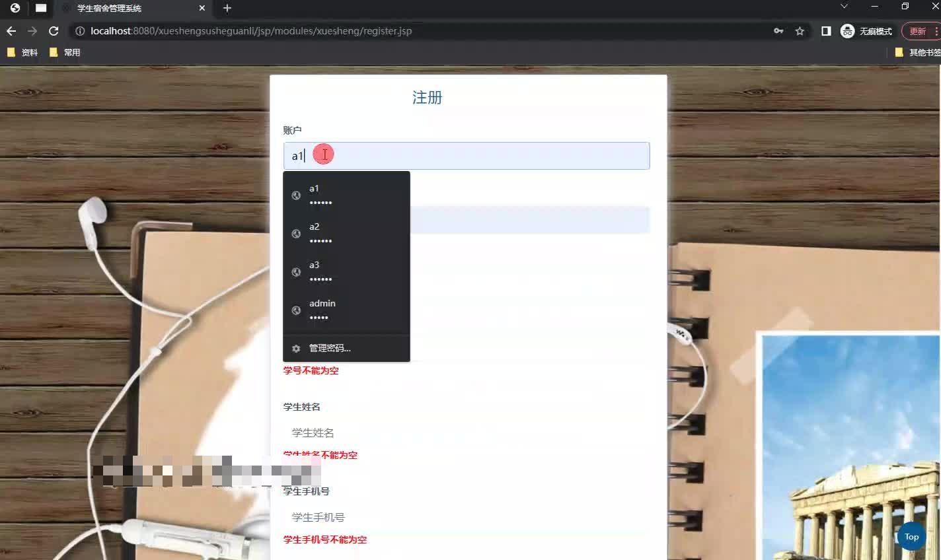
Task: Open saved password key icon
Action: coord(778,31)
